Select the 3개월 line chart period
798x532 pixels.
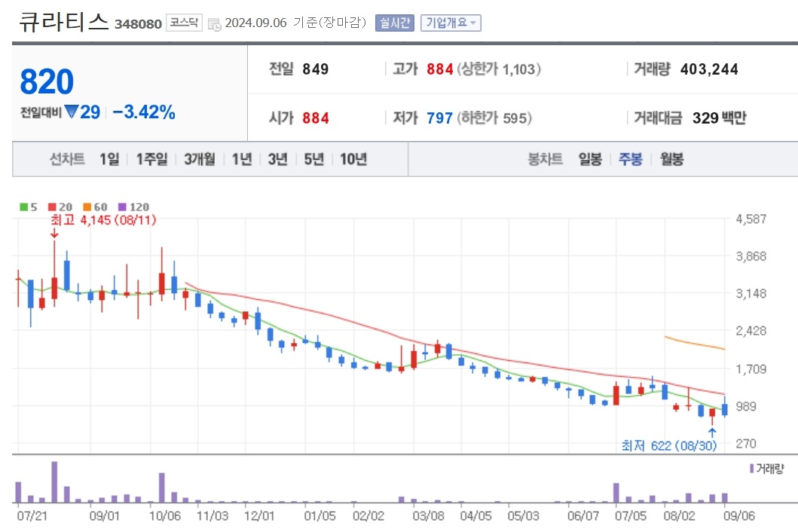(x=200, y=159)
